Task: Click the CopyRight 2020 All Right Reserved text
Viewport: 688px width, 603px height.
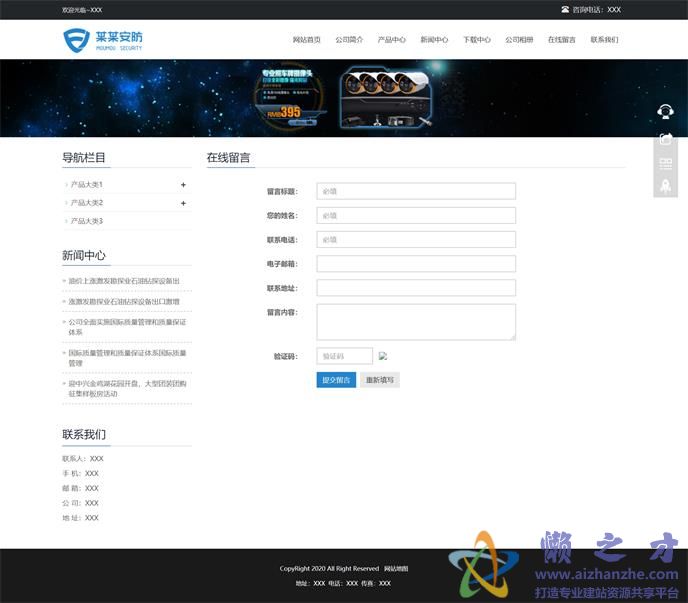Action: click(329, 569)
